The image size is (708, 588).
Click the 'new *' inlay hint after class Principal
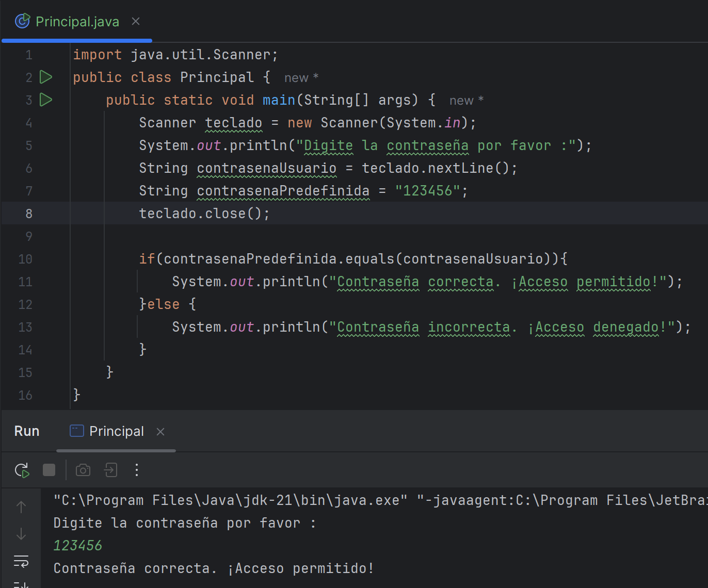pyautogui.click(x=301, y=78)
